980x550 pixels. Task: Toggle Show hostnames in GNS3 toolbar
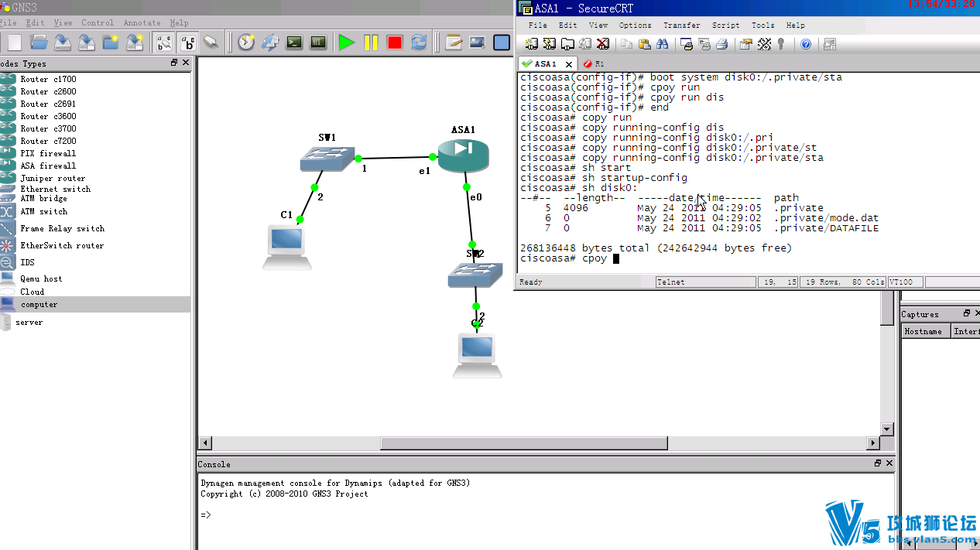(187, 43)
